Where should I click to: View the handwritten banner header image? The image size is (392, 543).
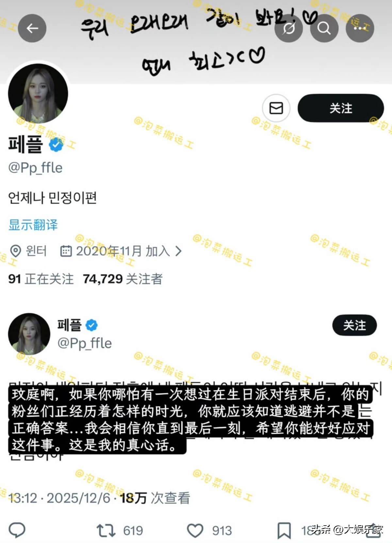tap(196, 42)
